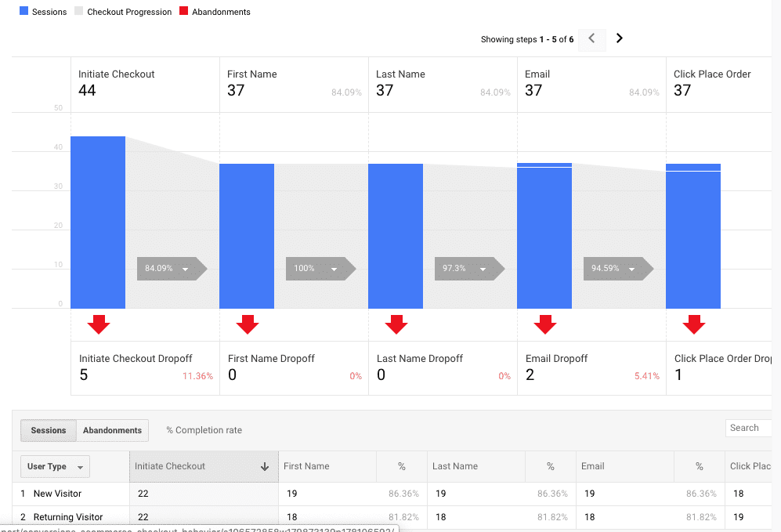Click the % Completion rate option

pos(204,430)
